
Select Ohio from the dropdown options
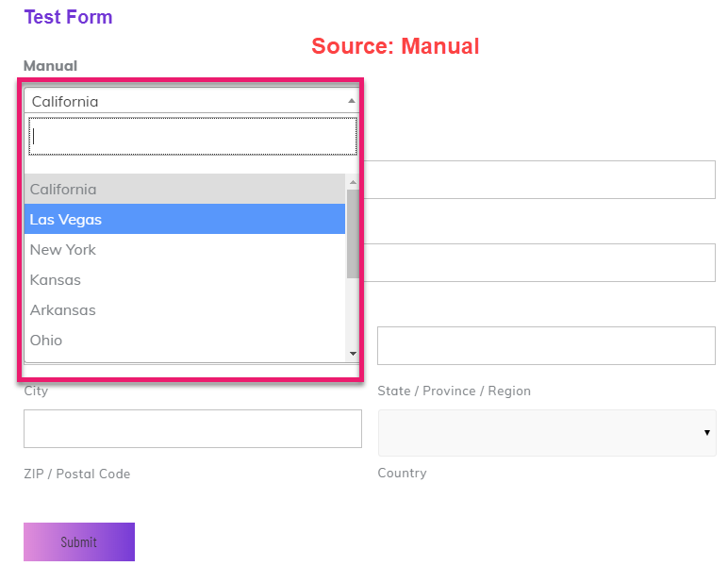coord(185,340)
